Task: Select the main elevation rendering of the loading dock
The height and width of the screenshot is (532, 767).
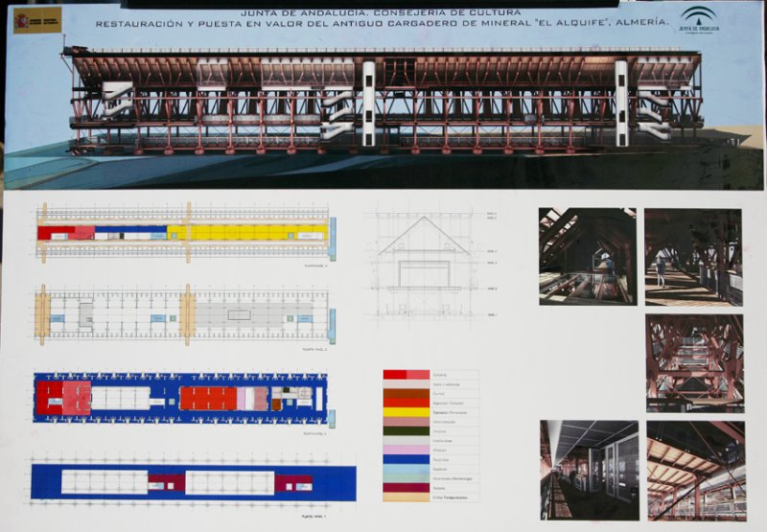Action: click(x=383, y=101)
